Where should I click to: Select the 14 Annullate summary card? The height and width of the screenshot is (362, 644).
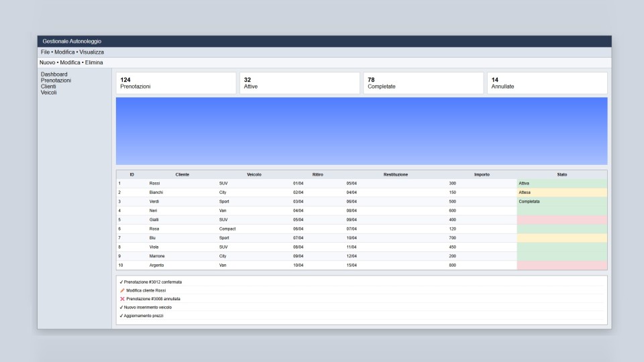click(547, 83)
